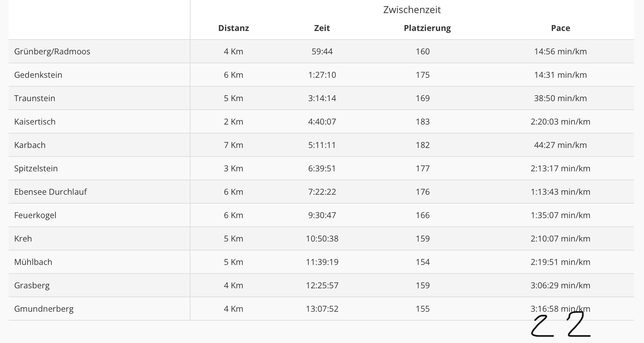The height and width of the screenshot is (343, 644).
Task: Click the Mühlbach checkpoint name
Action: click(x=33, y=262)
